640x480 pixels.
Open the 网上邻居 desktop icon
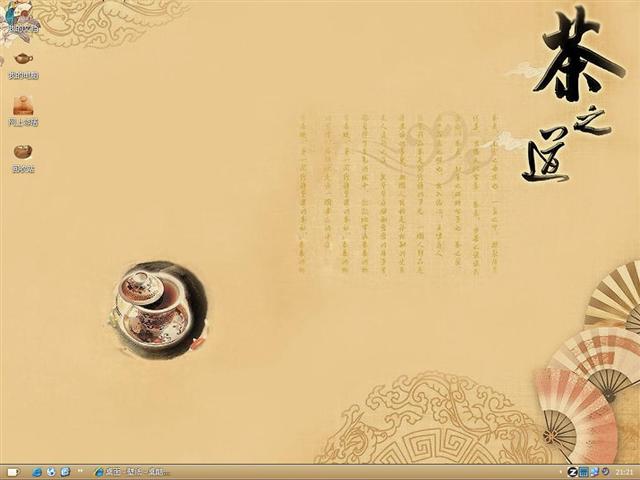23,111
